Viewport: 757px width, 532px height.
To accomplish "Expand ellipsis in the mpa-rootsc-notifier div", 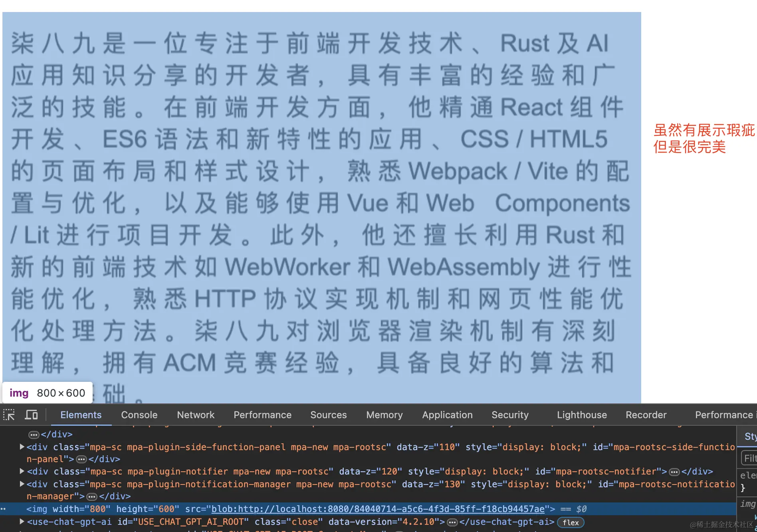I will click(x=674, y=472).
